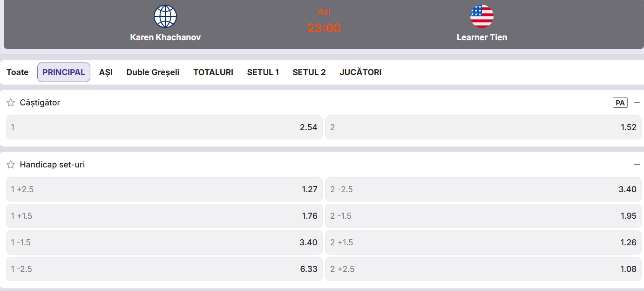The width and height of the screenshot is (644, 291).
Task: Open the JUCĂTORI tab
Action: [x=360, y=72]
